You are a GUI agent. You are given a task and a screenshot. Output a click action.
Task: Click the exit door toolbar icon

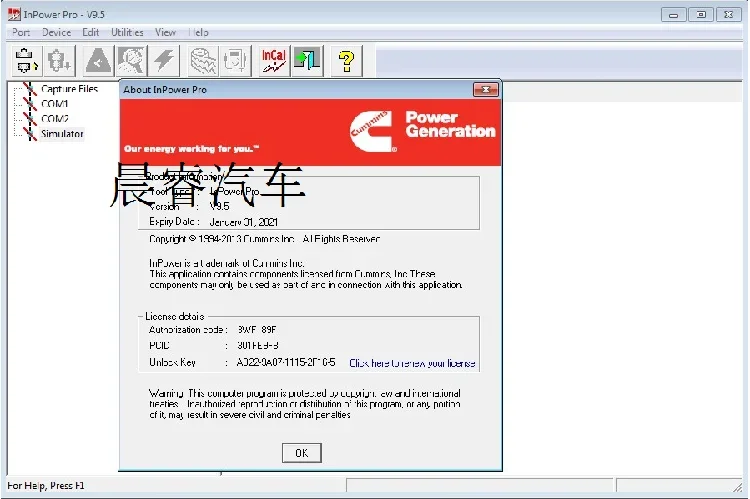(307, 61)
